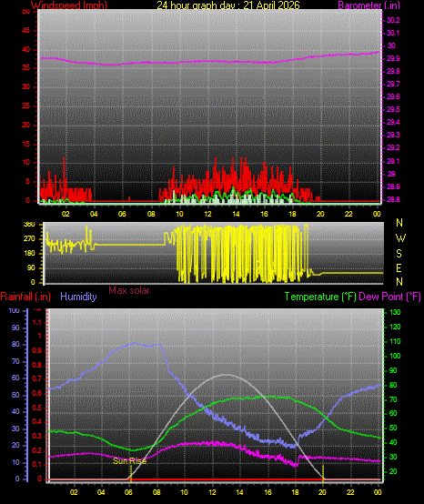Image resolution: width=424 pixels, height=504 pixels.
Task: Click the windspeed value 45
Action: point(25,31)
